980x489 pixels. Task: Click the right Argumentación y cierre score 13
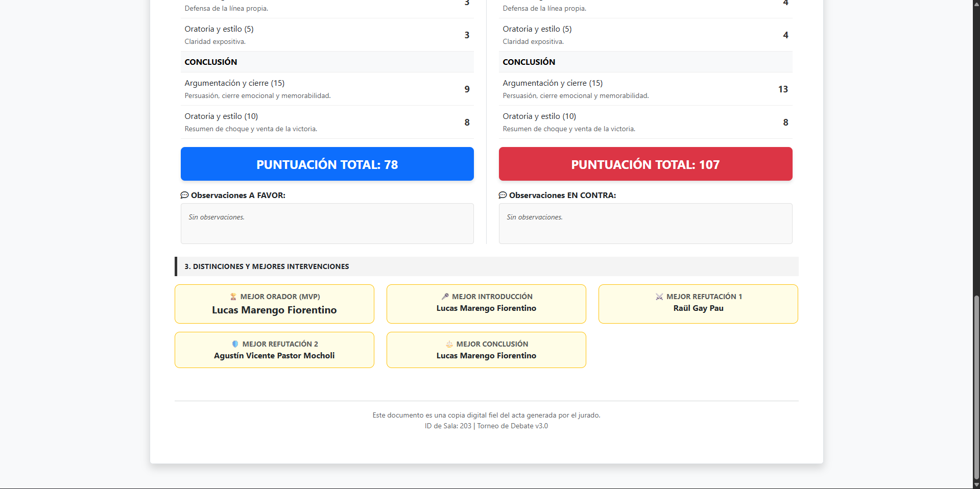783,89
